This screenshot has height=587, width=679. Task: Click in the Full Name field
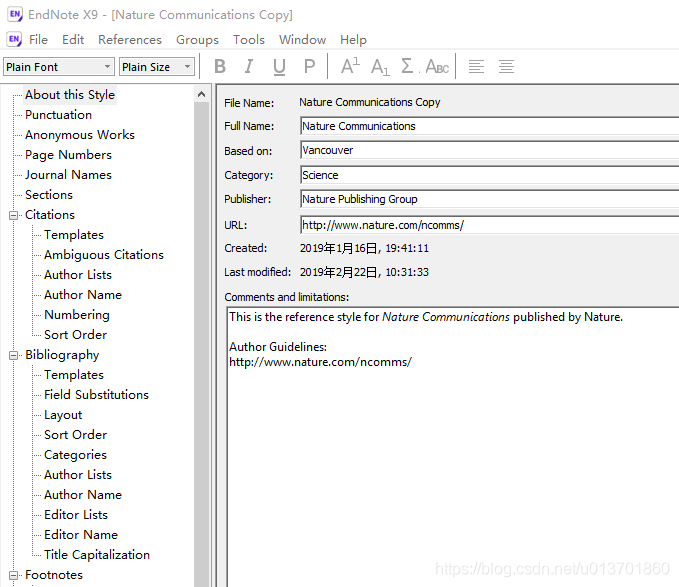click(x=489, y=126)
